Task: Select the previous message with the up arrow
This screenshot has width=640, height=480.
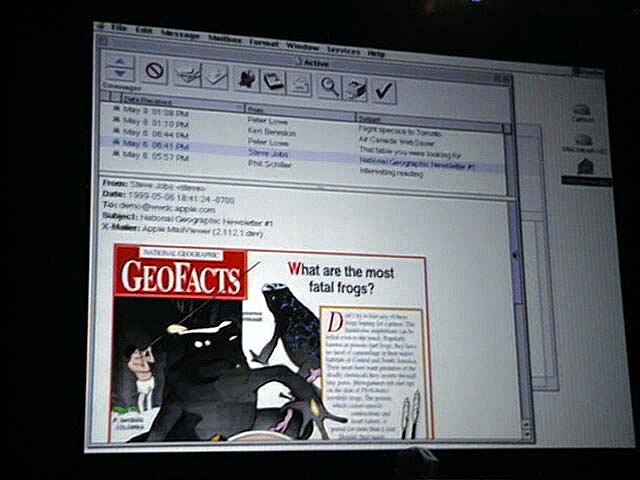Action: (119, 62)
